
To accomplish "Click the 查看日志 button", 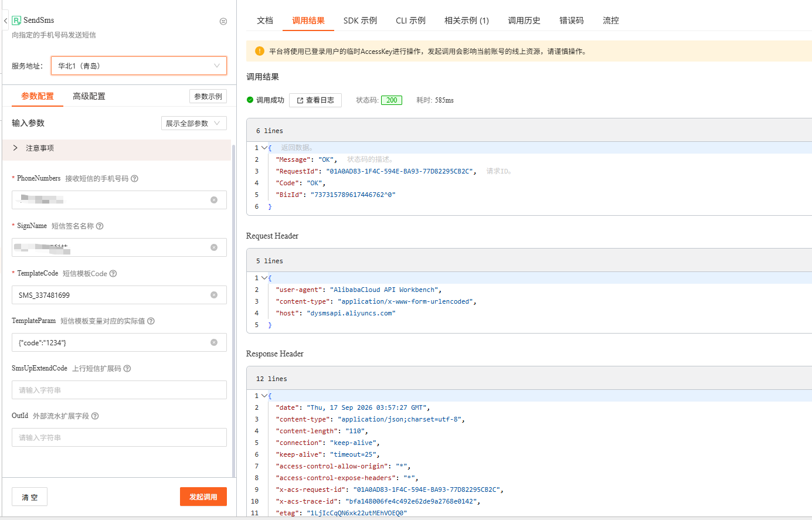I will [x=315, y=100].
